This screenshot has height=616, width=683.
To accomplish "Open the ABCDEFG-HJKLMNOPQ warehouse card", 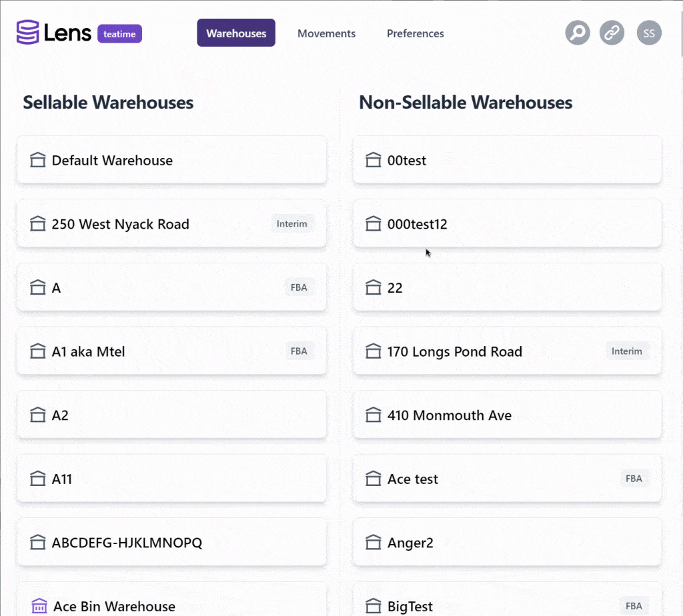I will (x=171, y=543).
